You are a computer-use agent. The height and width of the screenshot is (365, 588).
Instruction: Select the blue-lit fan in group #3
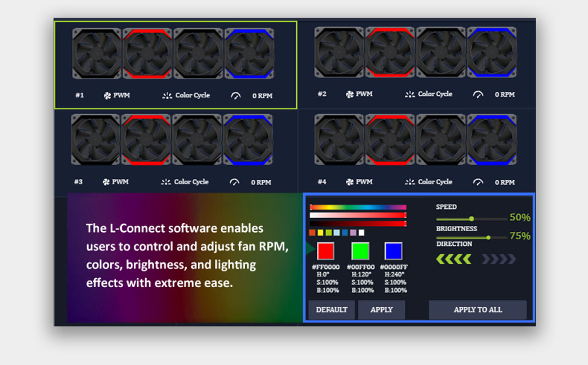click(248, 140)
